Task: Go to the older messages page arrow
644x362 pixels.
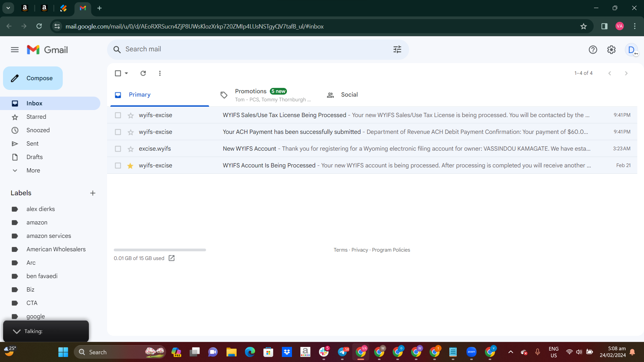Action: pyautogui.click(x=626, y=73)
